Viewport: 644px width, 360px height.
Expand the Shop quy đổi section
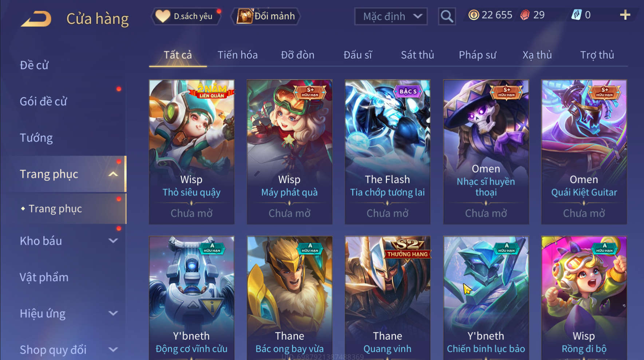point(113,350)
